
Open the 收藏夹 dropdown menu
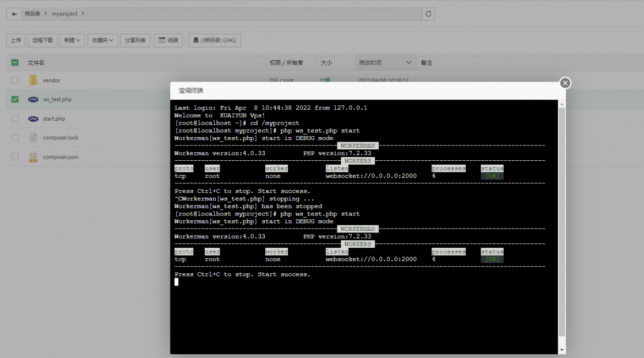point(103,40)
